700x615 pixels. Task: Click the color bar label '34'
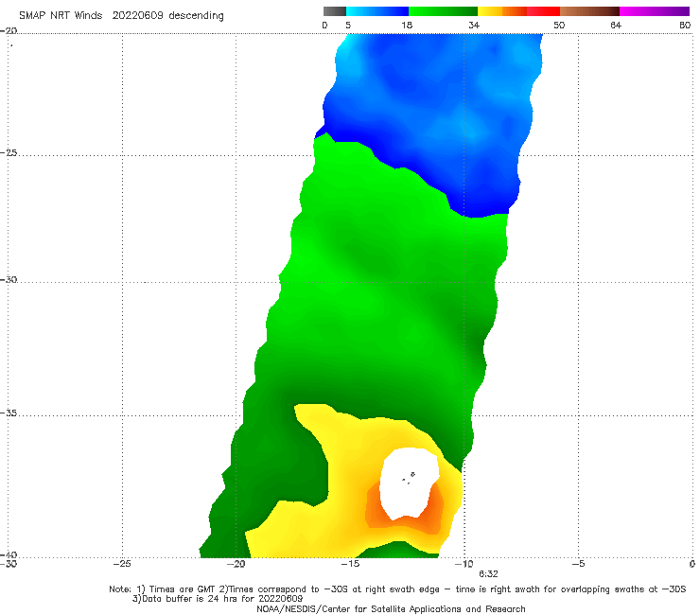click(x=474, y=25)
